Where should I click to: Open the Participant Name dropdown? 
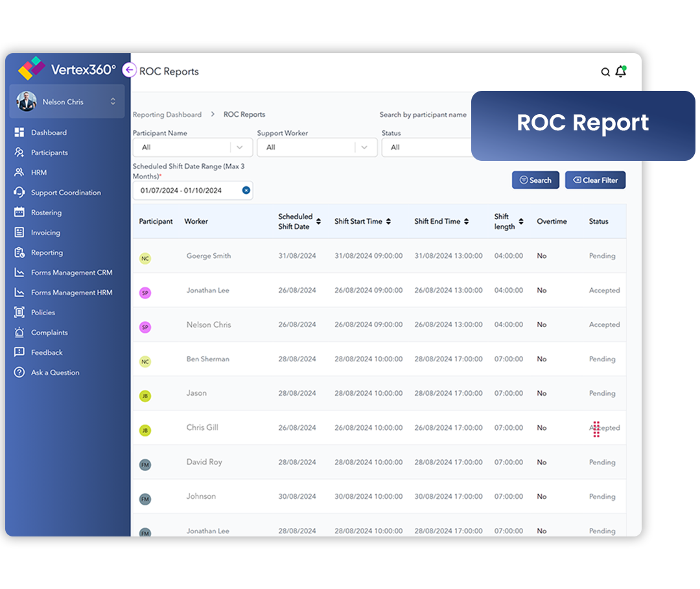coord(192,147)
